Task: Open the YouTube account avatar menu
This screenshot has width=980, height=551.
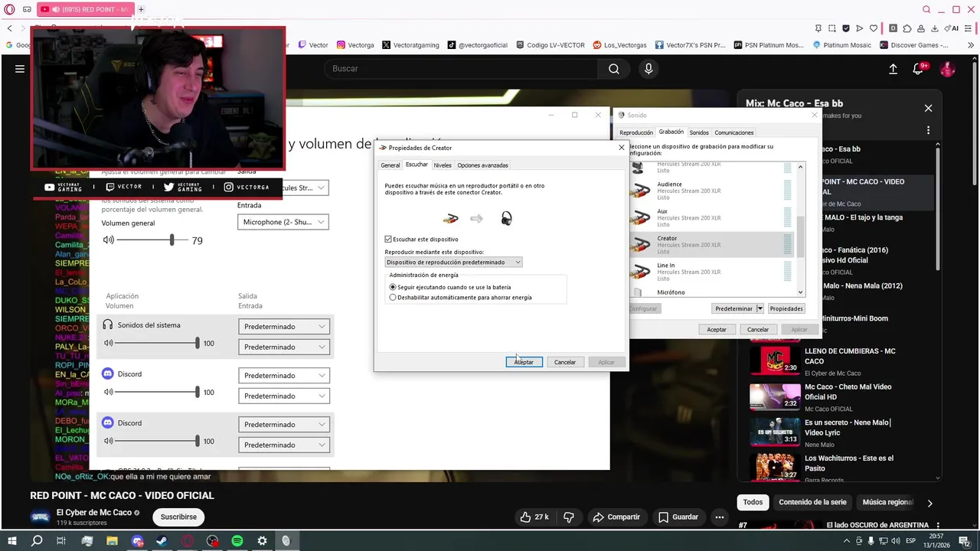Action: (x=948, y=69)
